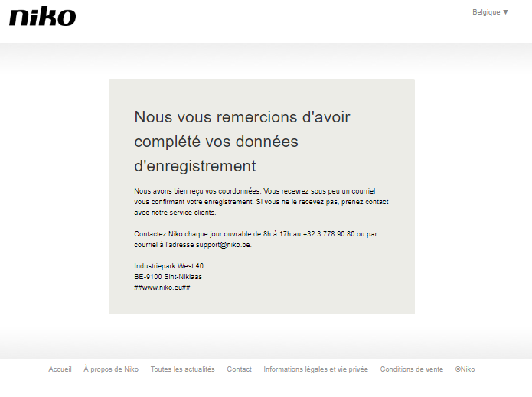View the Conditions de vente page
This screenshot has width=532, height=397.
411,369
